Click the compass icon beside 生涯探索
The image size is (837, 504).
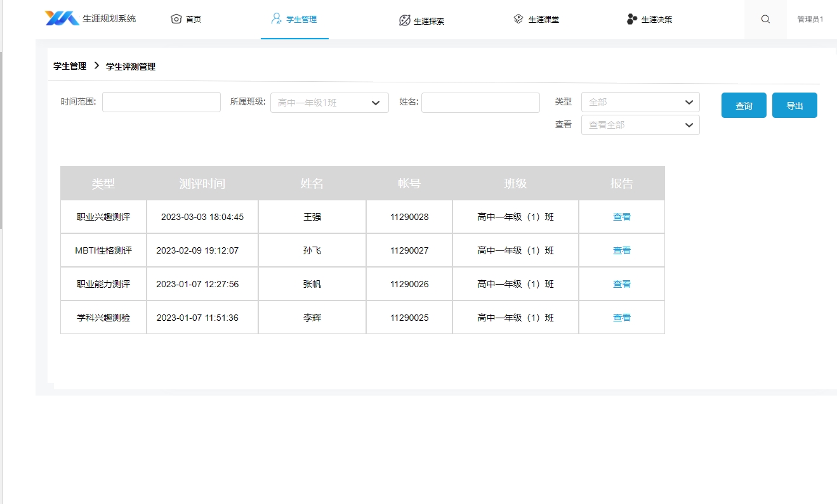click(404, 20)
